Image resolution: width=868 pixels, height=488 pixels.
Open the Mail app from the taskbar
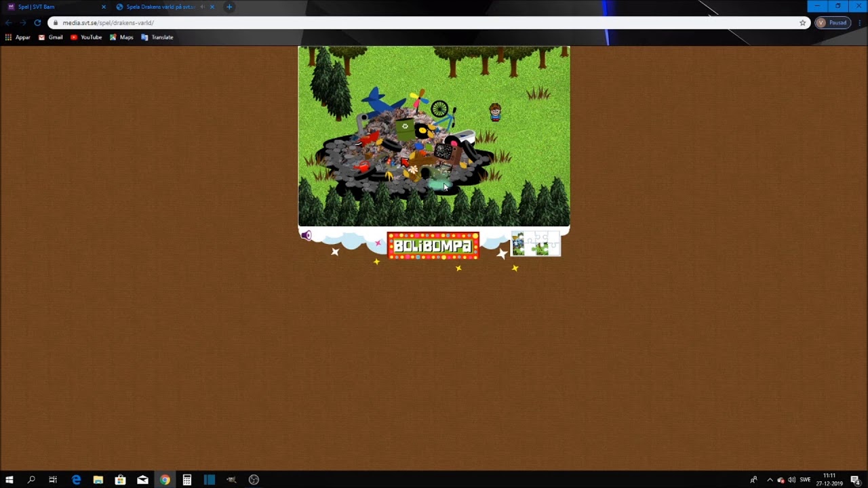pos(142,480)
